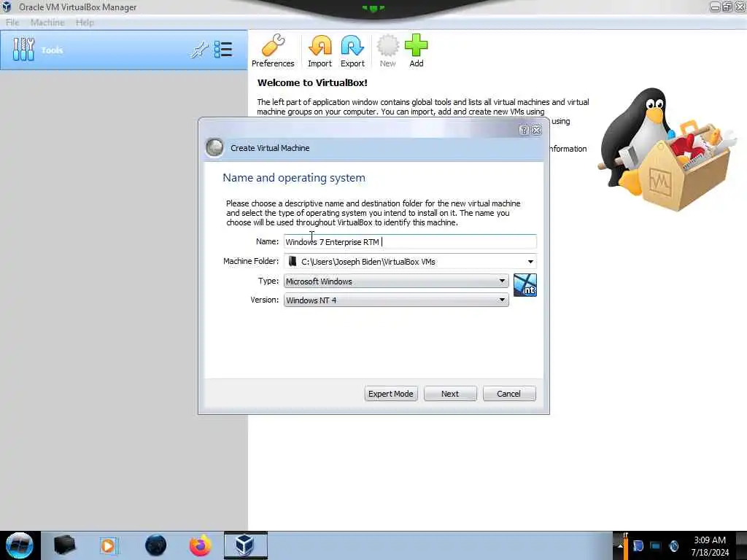Click the VirtualBox taskbar button
This screenshot has width=747, height=560.
click(245, 545)
